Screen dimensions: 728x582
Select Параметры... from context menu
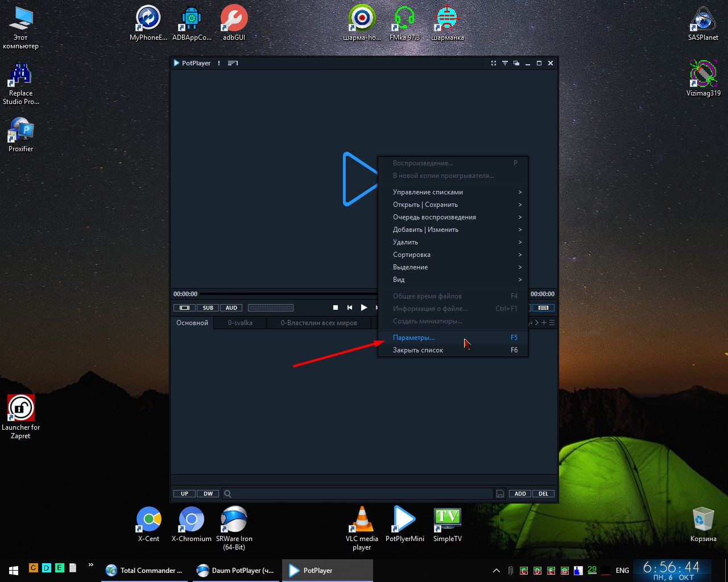pyautogui.click(x=413, y=338)
